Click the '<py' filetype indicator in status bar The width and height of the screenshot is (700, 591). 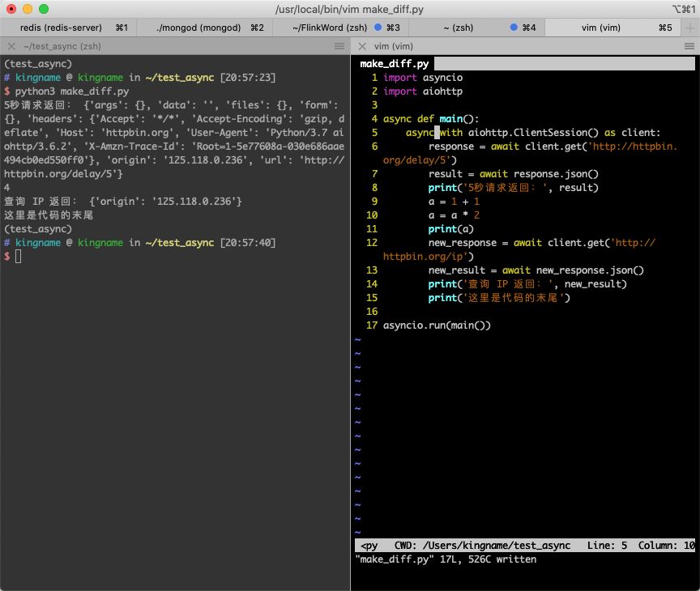[x=369, y=546]
